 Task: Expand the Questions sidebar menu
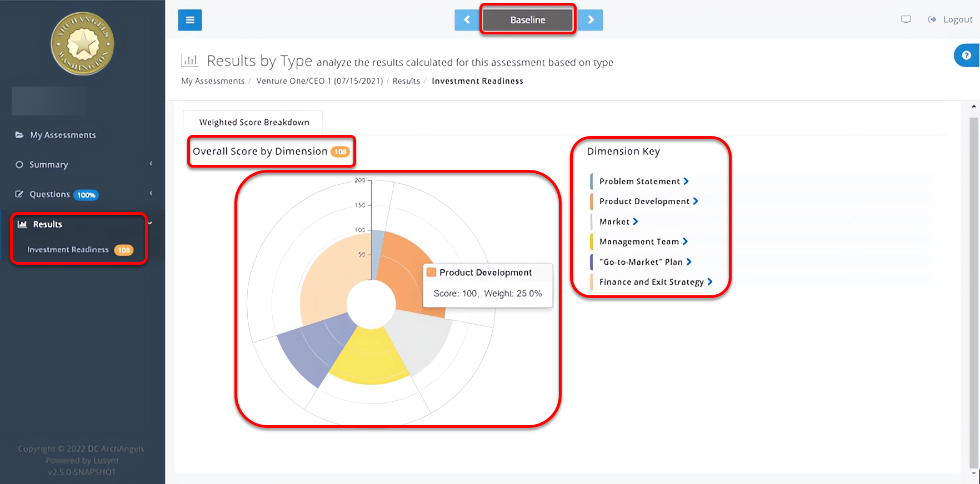pyautogui.click(x=49, y=194)
